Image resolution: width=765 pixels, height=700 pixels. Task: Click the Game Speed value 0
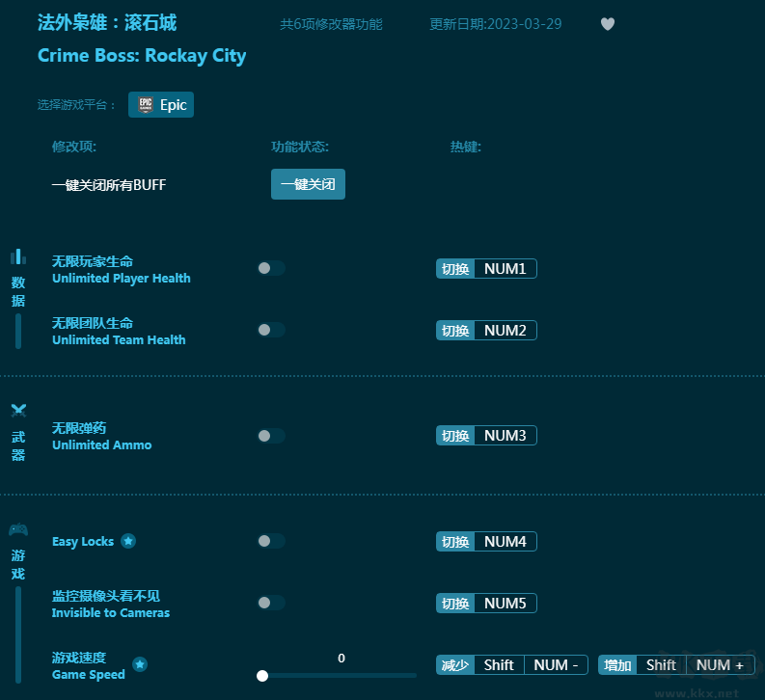pyautogui.click(x=342, y=659)
